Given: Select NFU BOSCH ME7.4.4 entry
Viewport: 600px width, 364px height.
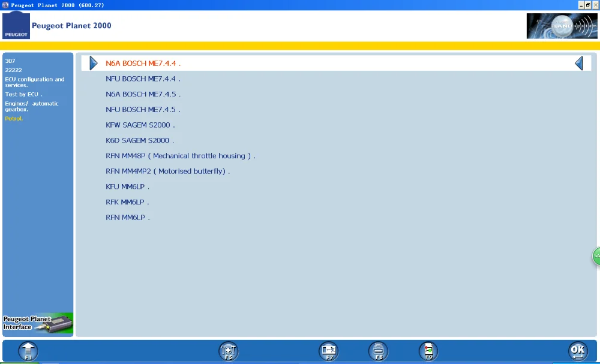Looking at the screenshot, I should (143, 79).
